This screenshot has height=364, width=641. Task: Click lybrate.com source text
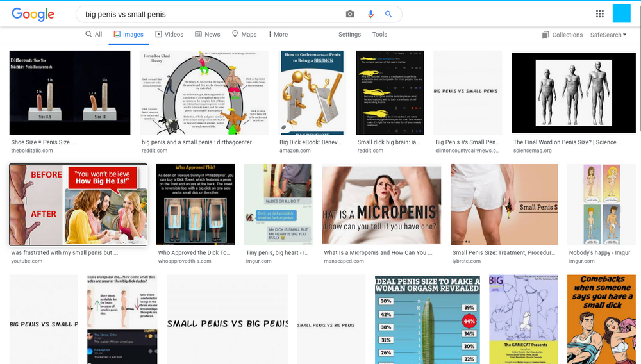467,261
